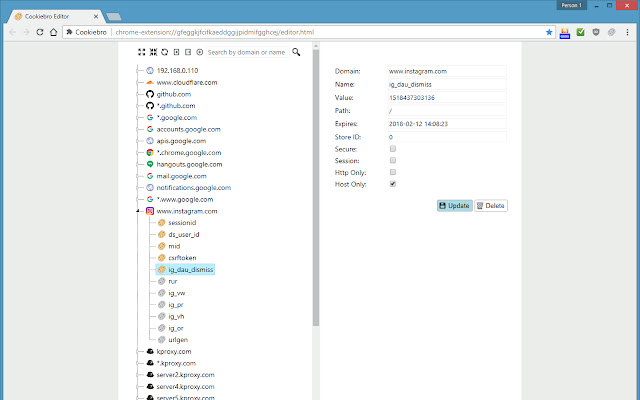Click the Cloudflare icon beside www.cloudflare.com

[x=150, y=82]
